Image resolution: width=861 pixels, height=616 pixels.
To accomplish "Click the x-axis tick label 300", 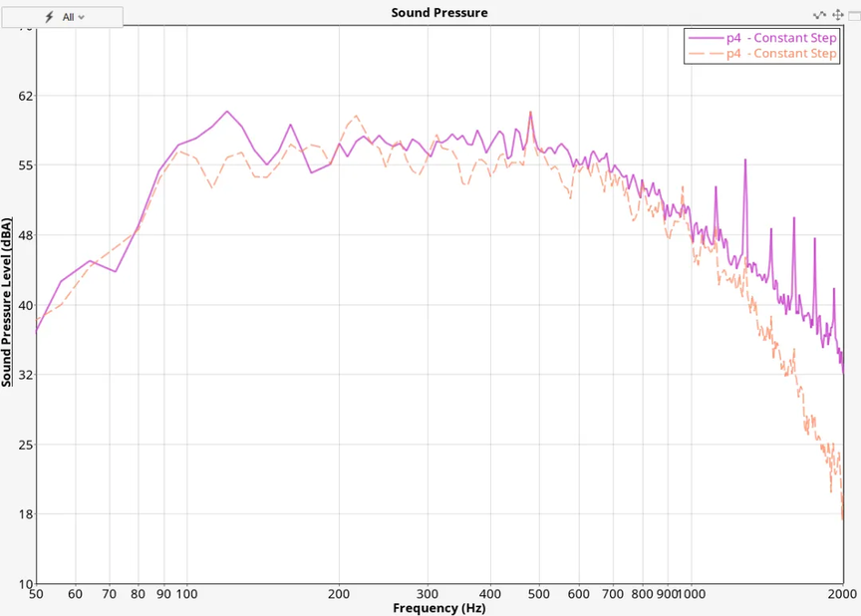I will [x=428, y=594].
